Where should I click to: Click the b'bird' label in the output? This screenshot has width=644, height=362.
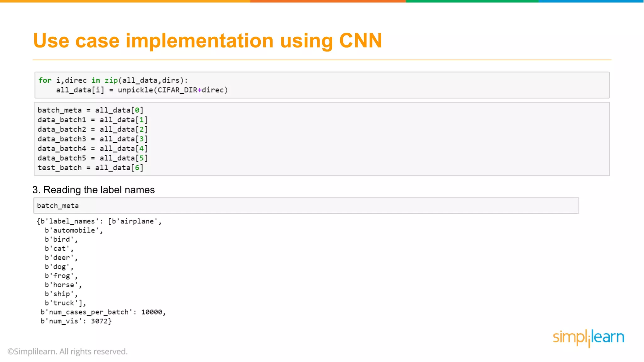coord(59,240)
